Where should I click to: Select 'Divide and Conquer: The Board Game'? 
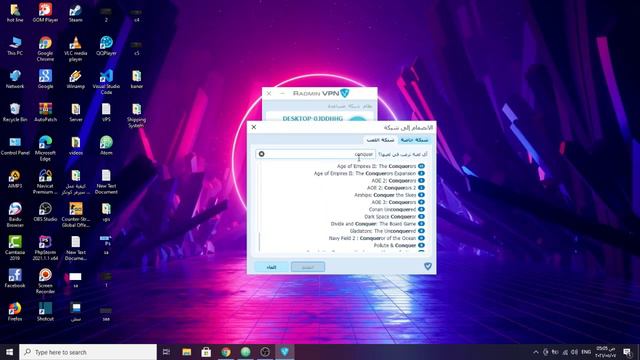(x=378, y=224)
